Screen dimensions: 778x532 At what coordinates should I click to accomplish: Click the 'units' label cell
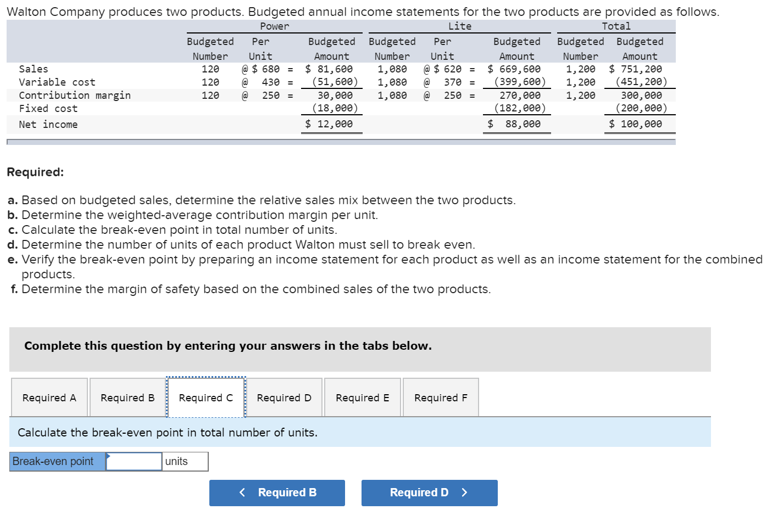pyautogui.click(x=185, y=462)
